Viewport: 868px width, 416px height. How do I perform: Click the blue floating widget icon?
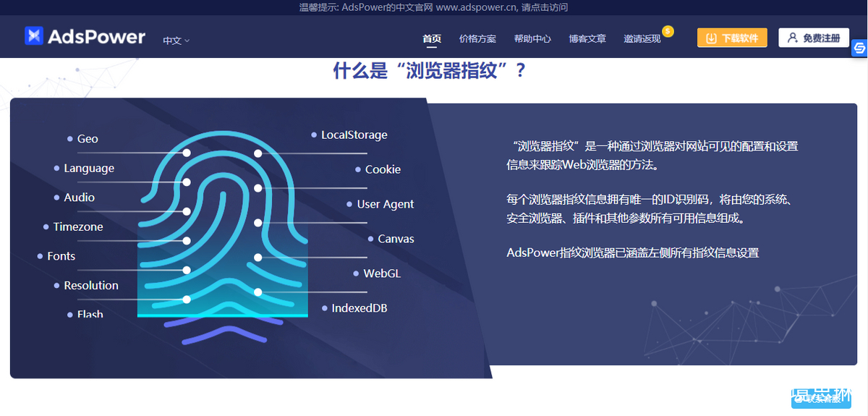[x=859, y=48]
